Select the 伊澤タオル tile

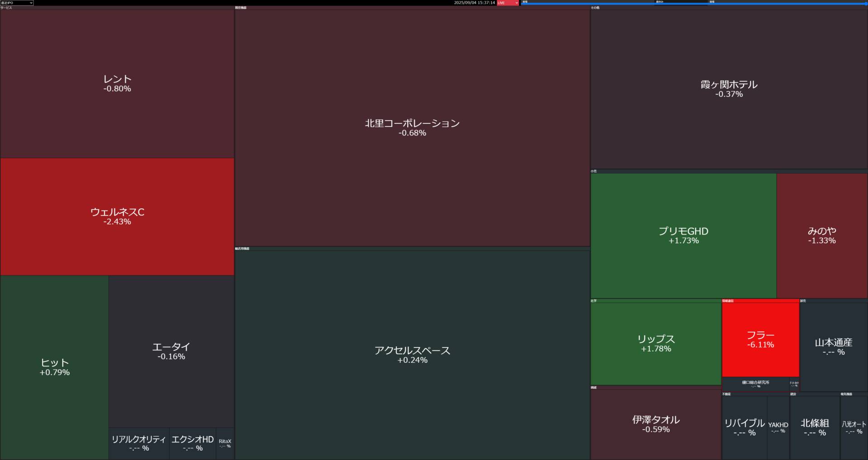point(656,424)
